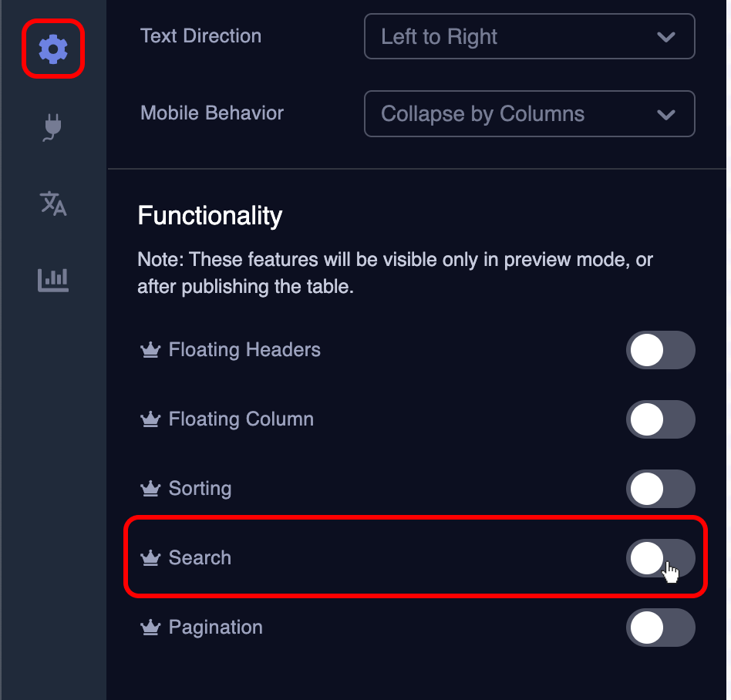Turn on the Floating Column switch

point(660,420)
